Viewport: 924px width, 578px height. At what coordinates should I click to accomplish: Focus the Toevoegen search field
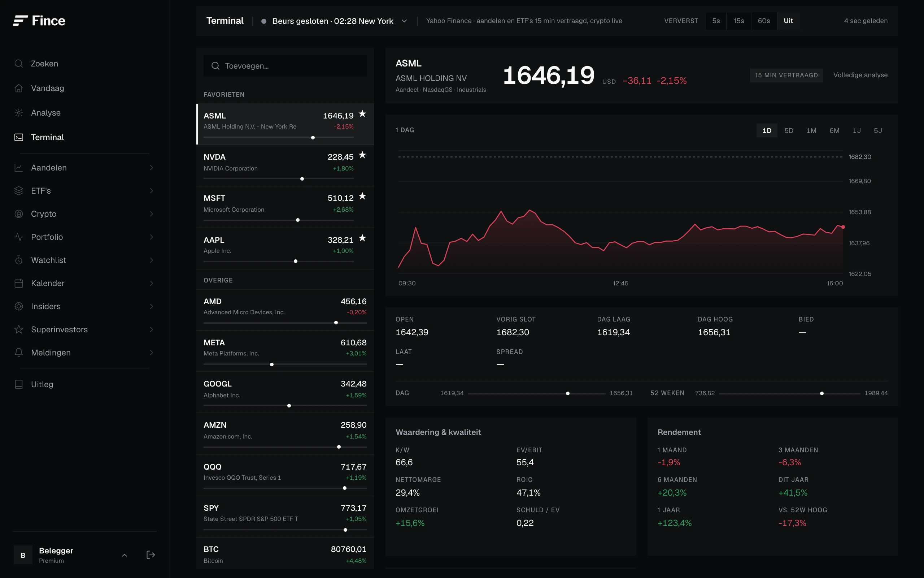[x=285, y=66]
